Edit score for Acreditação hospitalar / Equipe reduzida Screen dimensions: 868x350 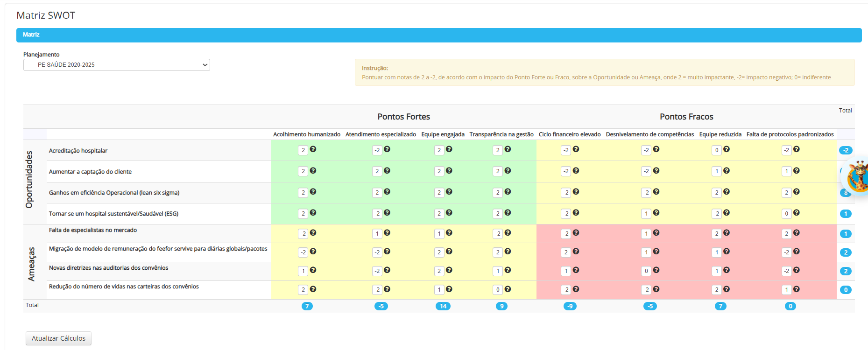pos(717,150)
